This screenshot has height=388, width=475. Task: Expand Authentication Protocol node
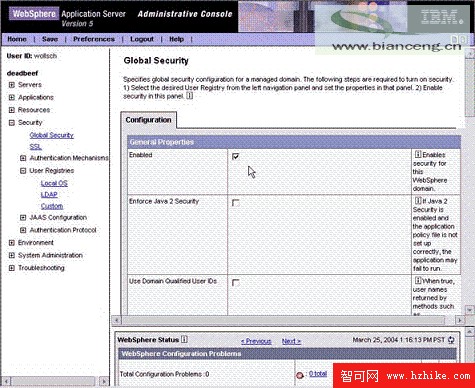point(23,230)
